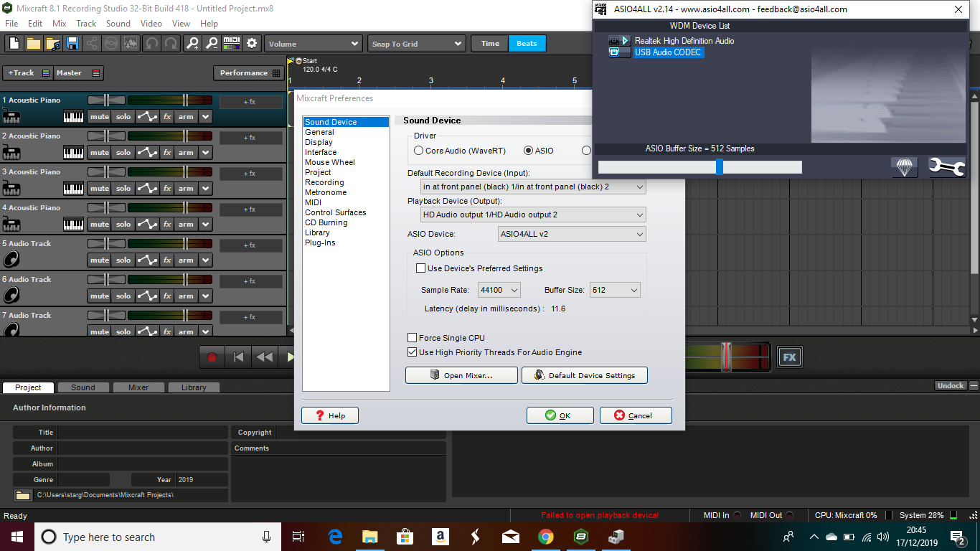Image resolution: width=980 pixels, height=551 pixels.
Task: Open the Snap To Grid dropdown
Action: pyautogui.click(x=416, y=44)
